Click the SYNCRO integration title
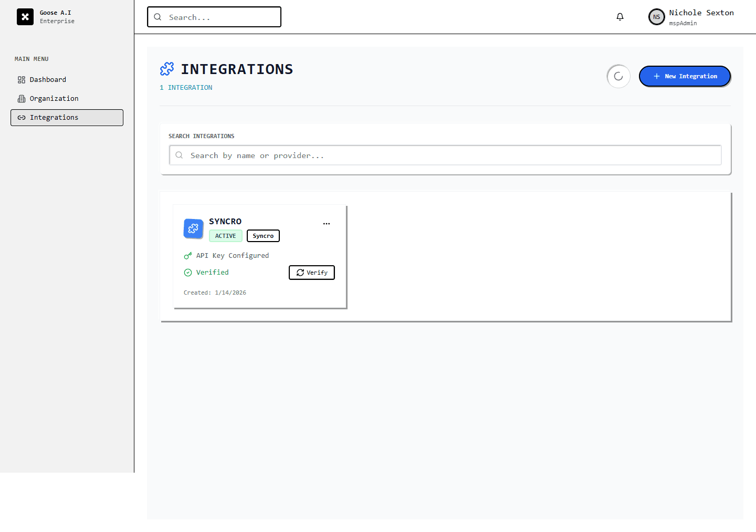756x532 pixels. pyautogui.click(x=225, y=222)
